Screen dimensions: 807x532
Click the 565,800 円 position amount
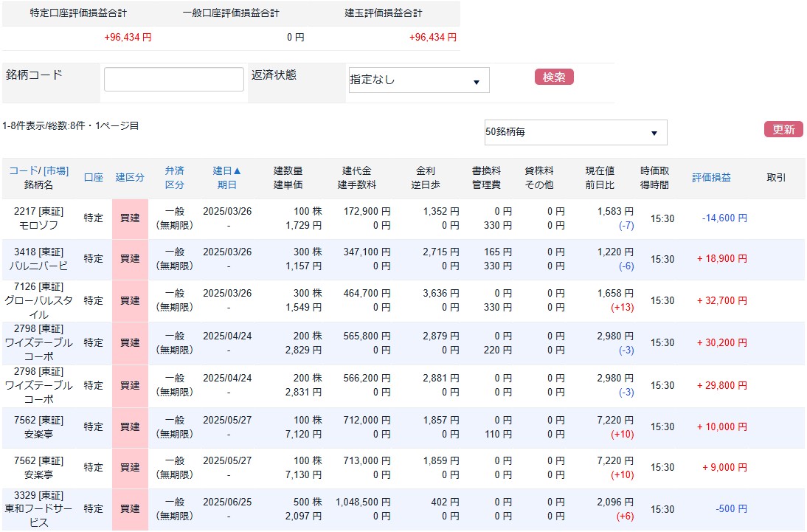pos(367,336)
